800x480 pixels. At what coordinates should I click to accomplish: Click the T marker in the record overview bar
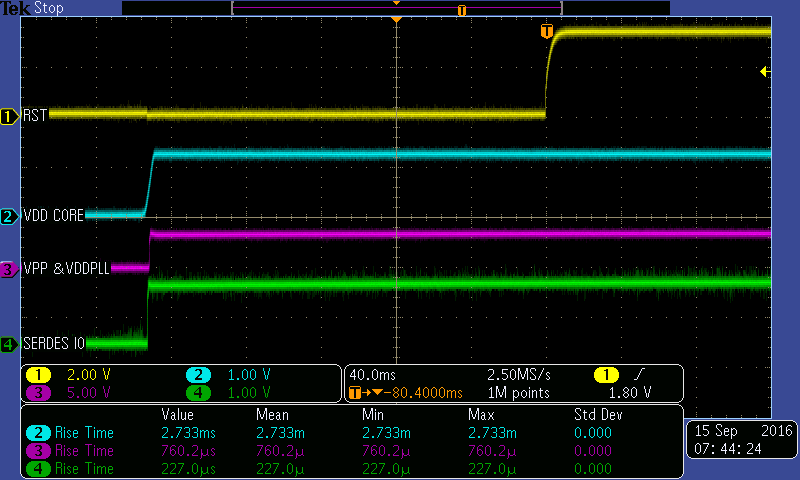(x=461, y=9)
